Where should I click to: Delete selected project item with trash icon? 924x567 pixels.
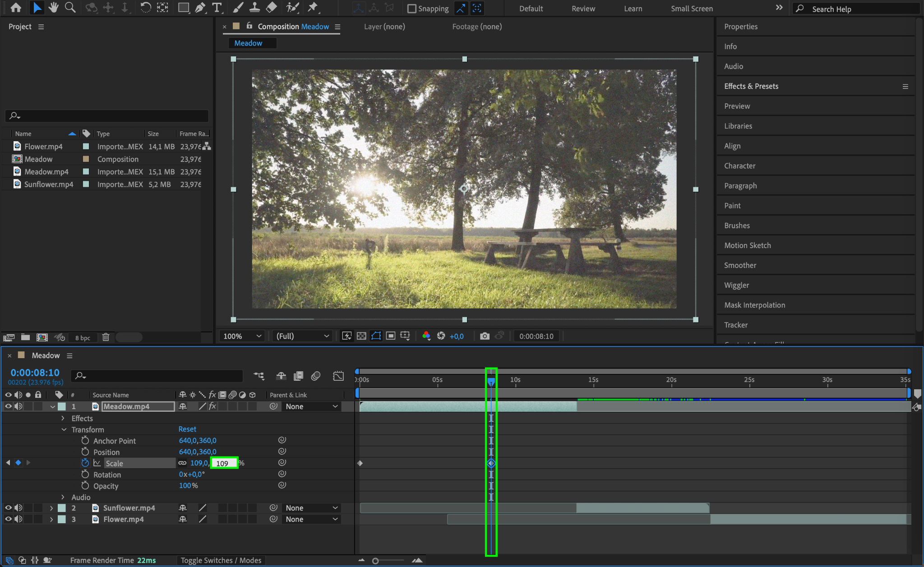point(106,337)
